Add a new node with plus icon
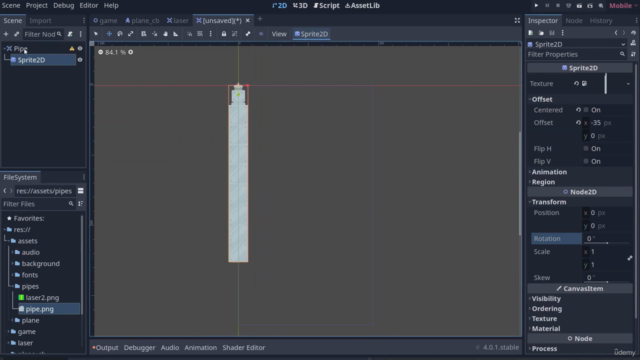Viewport: 640px width, 360px height. [x=6, y=34]
